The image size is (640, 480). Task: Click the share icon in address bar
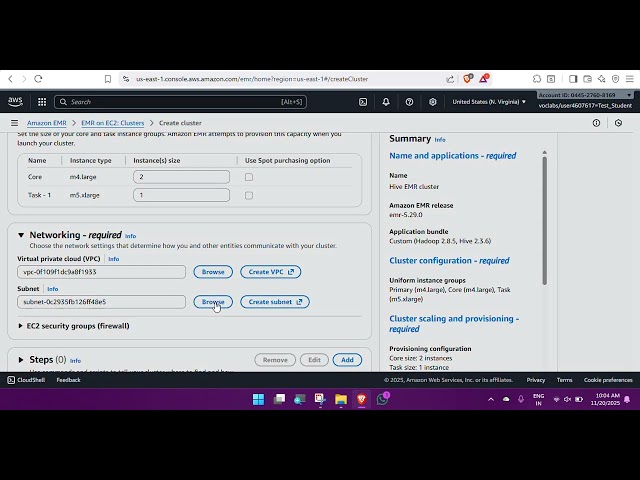[x=450, y=79]
